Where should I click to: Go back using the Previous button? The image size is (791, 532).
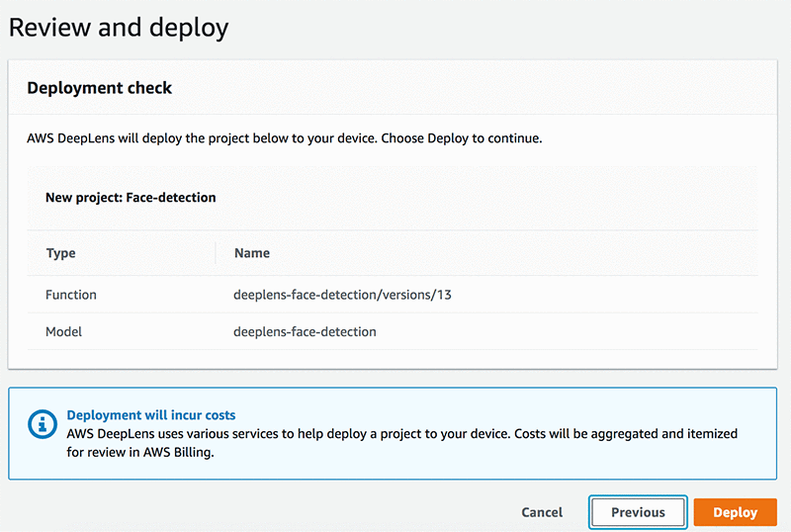pos(638,512)
